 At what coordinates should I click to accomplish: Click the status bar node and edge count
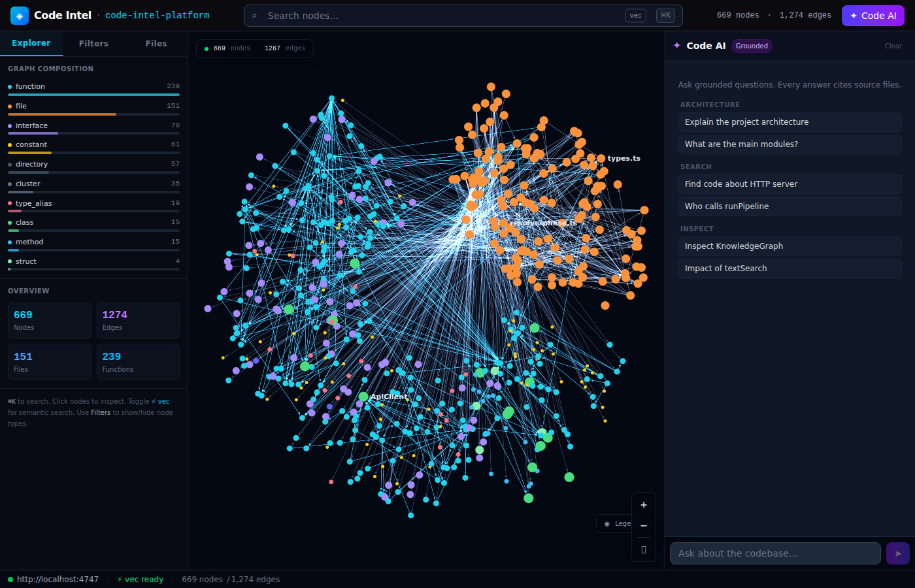(231, 580)
